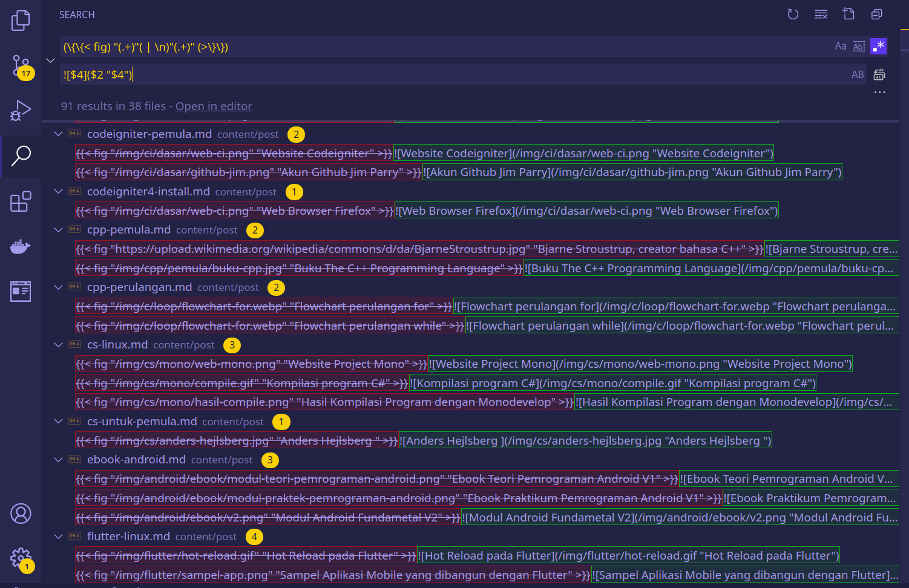Collapse the replace input with the chevron
Screen dimensions: 909x588
coord(51,60)
